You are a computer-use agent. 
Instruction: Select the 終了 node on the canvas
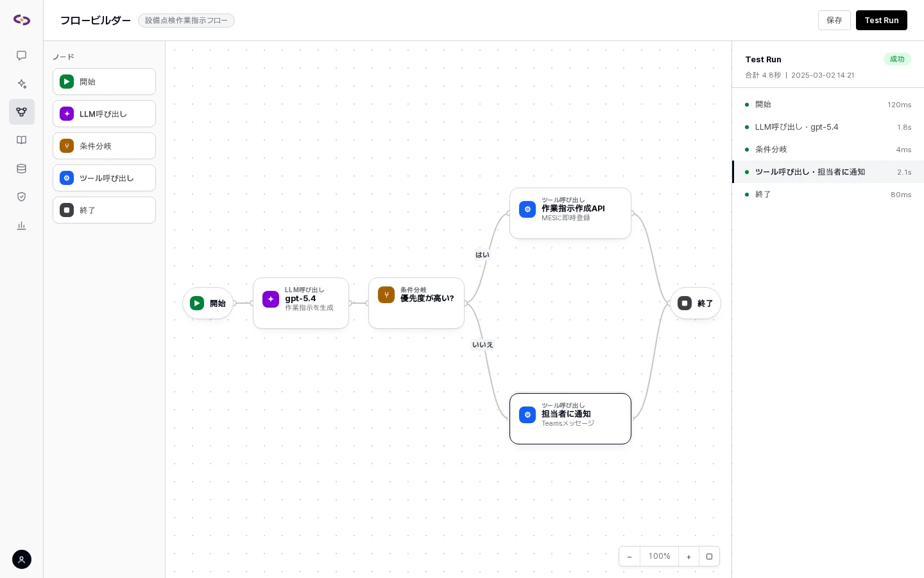[696, 303]
